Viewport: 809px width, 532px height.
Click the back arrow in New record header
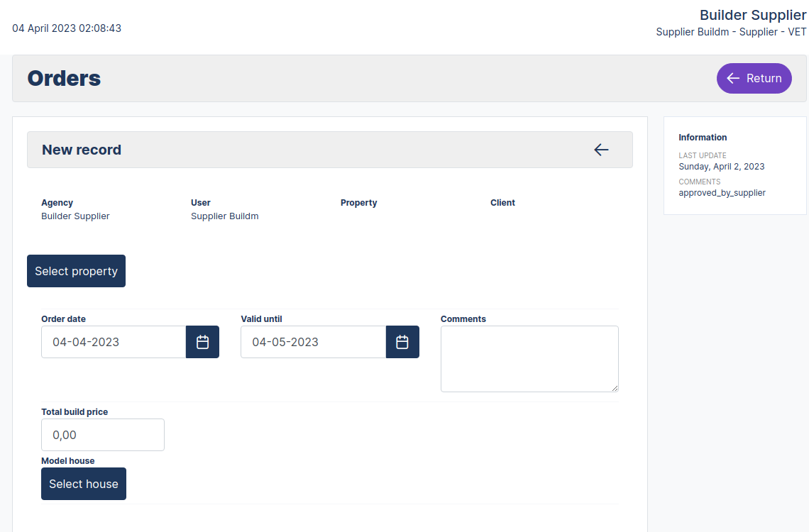point(601,150)
